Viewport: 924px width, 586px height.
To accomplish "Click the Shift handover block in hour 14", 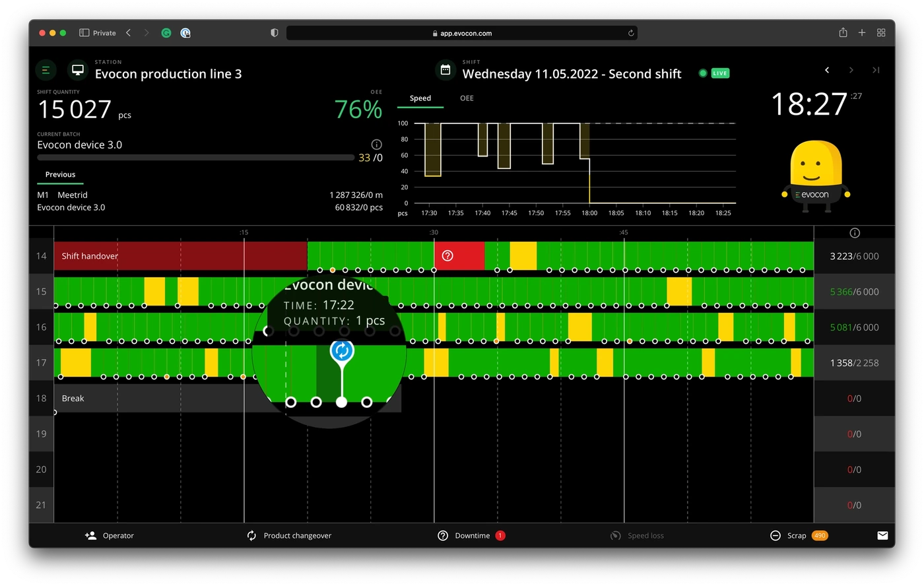I will point(180,256).
